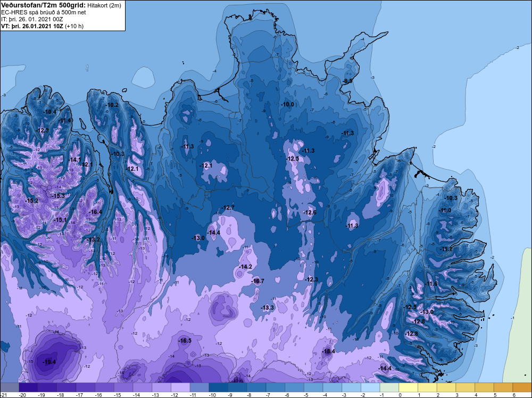Click the legend color cell labeled 0
Image resolution: width=532 pixels, height=398 pixels.
pyautogui.click(x=409, y=387)
